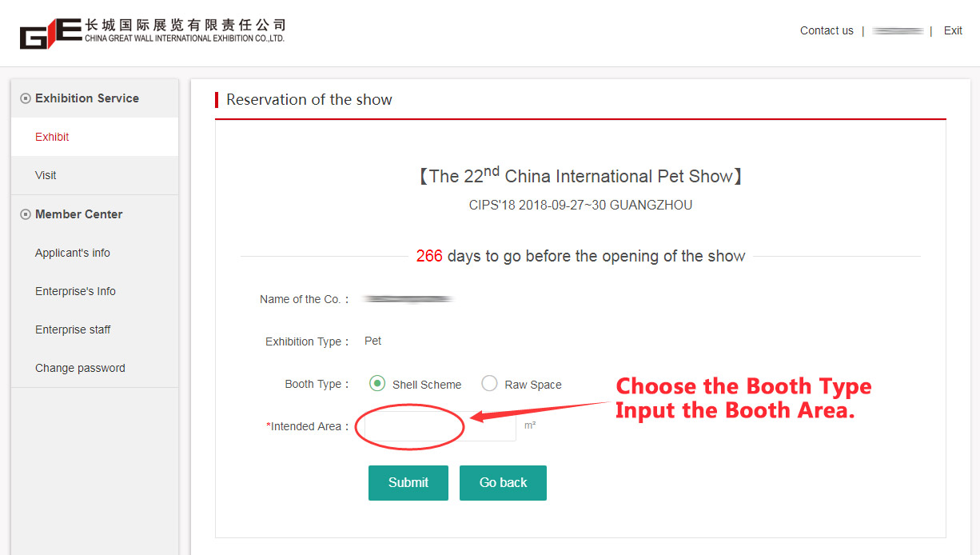Click the GE company logo
Screen dimensions: 980x555
click(152, 34)
